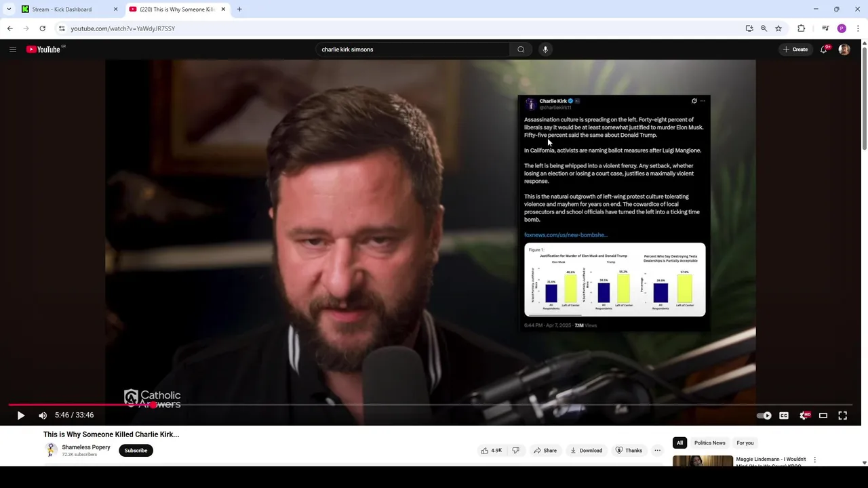Open the HD video settings gear
Screen dimensions: 868x488
(x=804, y=415)
